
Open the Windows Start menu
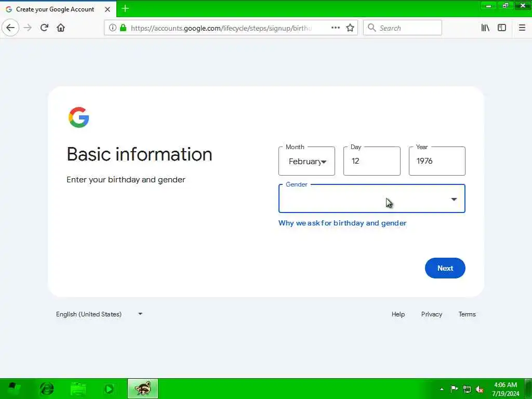tap(14, 389)
